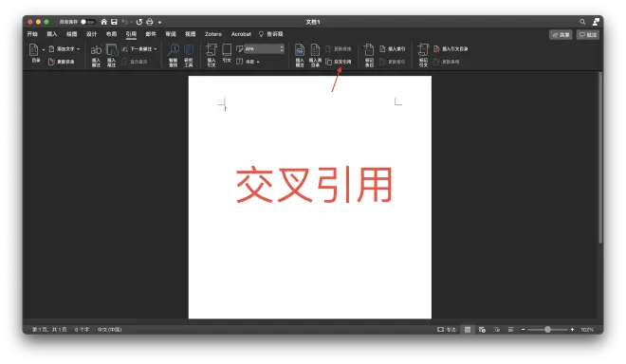
Task: Open the 书目 Bibliography dropdown
Action: coord(248,62)
